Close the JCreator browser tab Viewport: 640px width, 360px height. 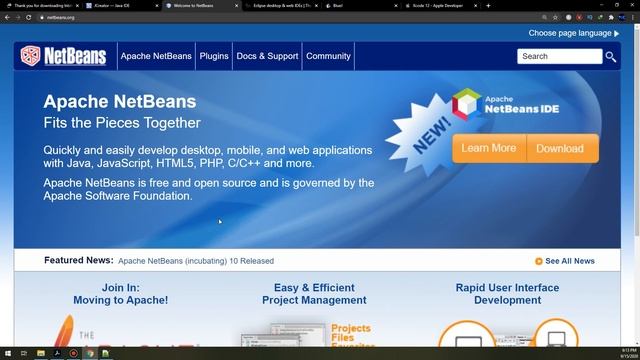click(x=157, y=6)
